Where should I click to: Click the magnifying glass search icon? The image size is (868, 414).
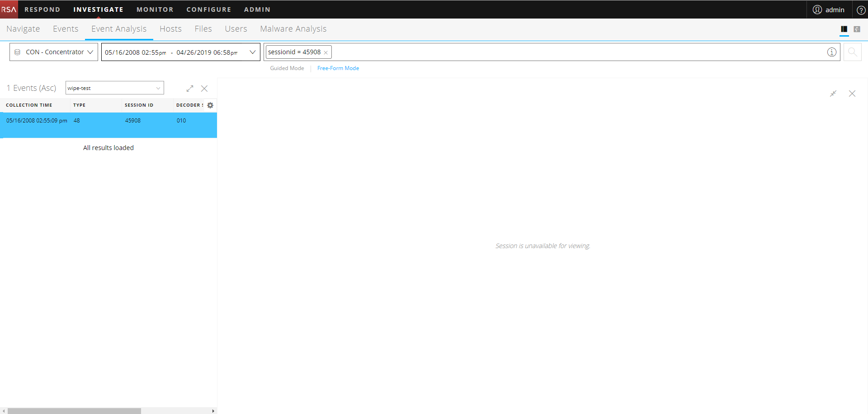853,52
